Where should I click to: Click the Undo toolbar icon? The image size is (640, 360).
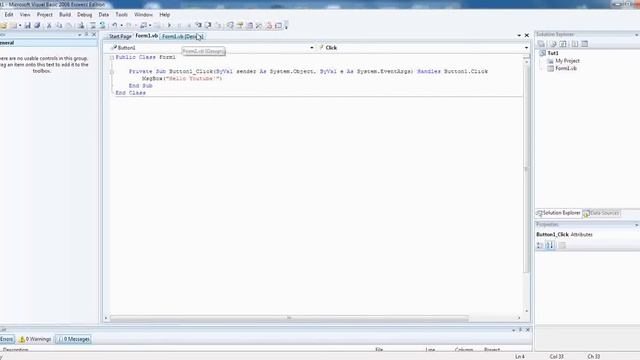tap(115, 25)
